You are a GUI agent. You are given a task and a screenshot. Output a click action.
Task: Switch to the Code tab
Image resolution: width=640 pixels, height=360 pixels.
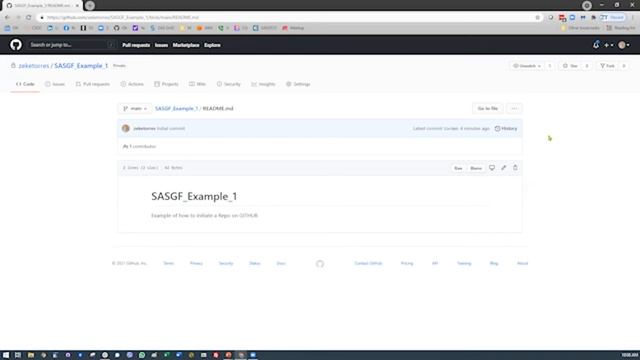tap(25, 84)
